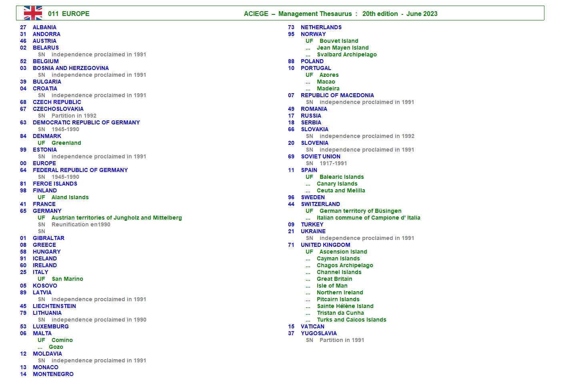The image size is (564, 392).
Task: Click the CZECHOSLOVAKIA entry
Action: coord(58,109)
